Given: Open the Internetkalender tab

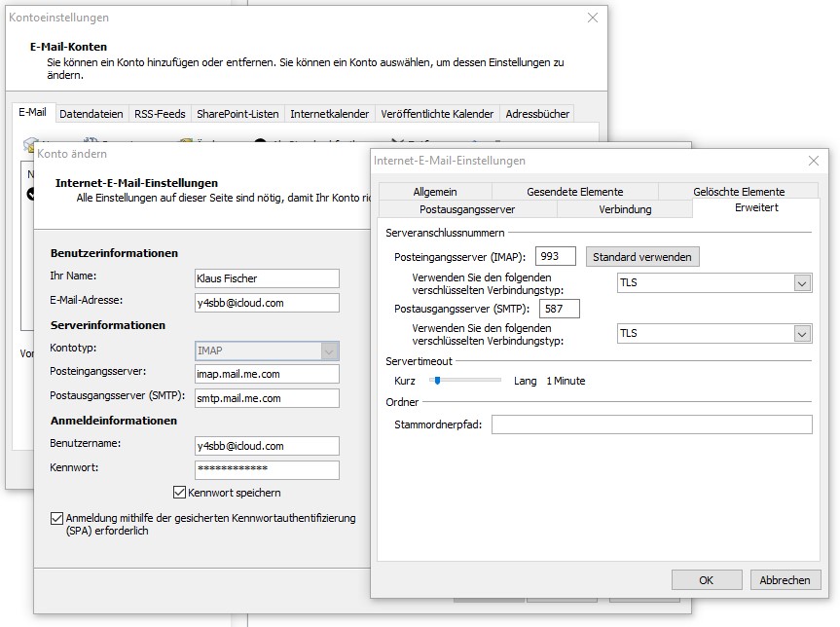Looking at the screenshot, I should tap(329, 114).
